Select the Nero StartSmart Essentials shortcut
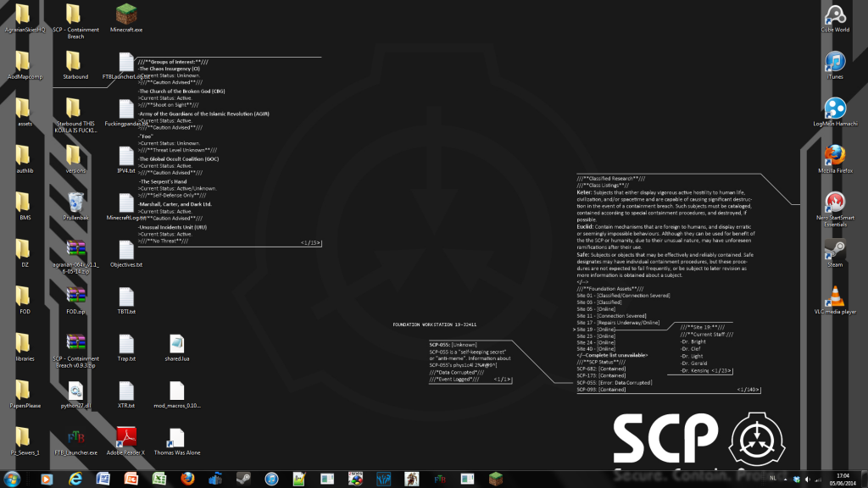This screenshot has height=488, width=868. (835, 203)
